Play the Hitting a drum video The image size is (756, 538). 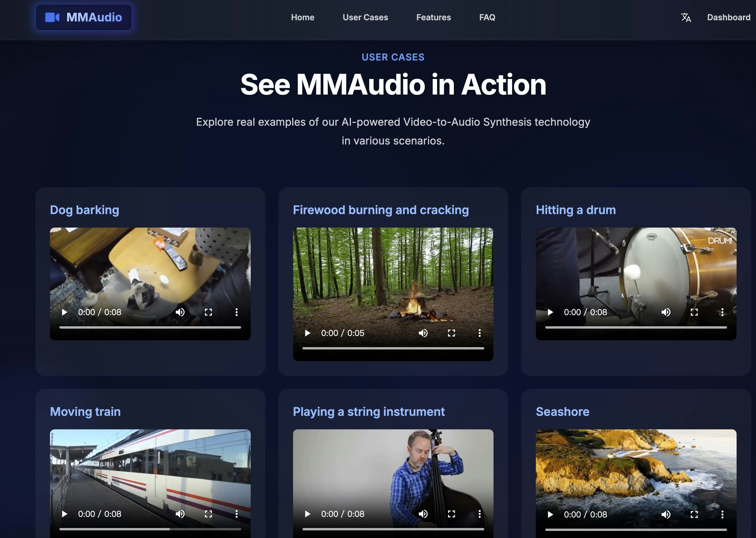[x=551, y=312]
